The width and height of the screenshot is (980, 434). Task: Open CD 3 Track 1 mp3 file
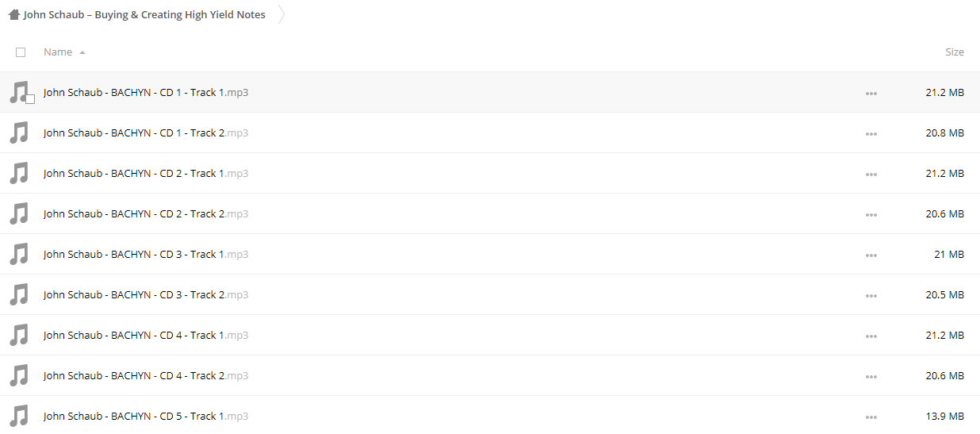point(146,254)
